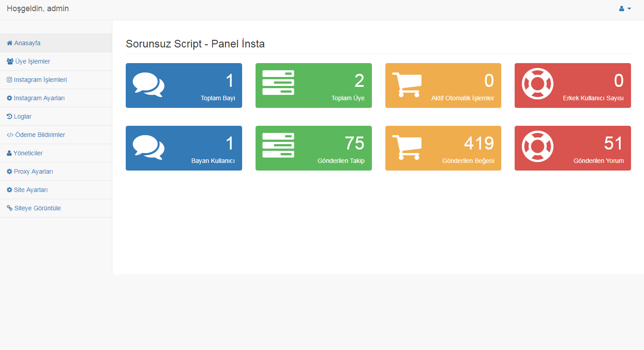Click the server icon on Toplam Üye card
Viewport: 644px width, 350px height.
[278, 83]
